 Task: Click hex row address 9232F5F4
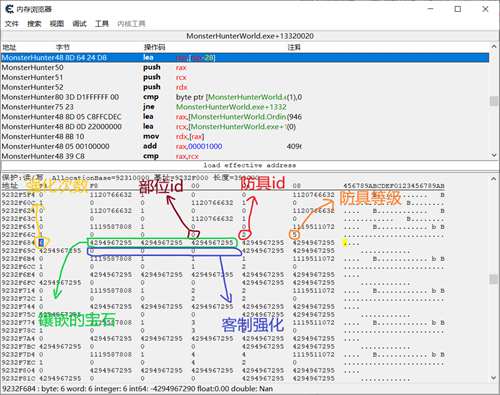coord(18,195)
